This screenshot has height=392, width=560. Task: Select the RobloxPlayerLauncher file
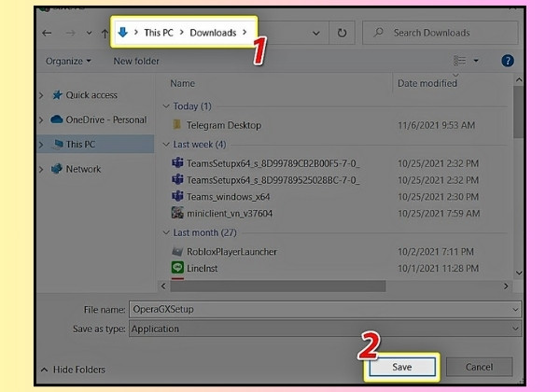(231, 252)
